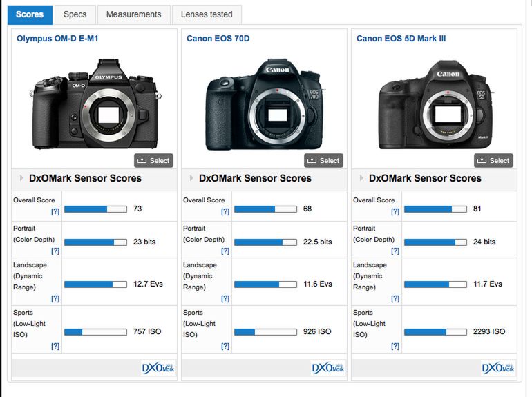The height and width of the screenshot is (397, 532).
Task: Open Sports help [?] for Canon 70D
Action: pyautogui.click(x=225, y=346)
